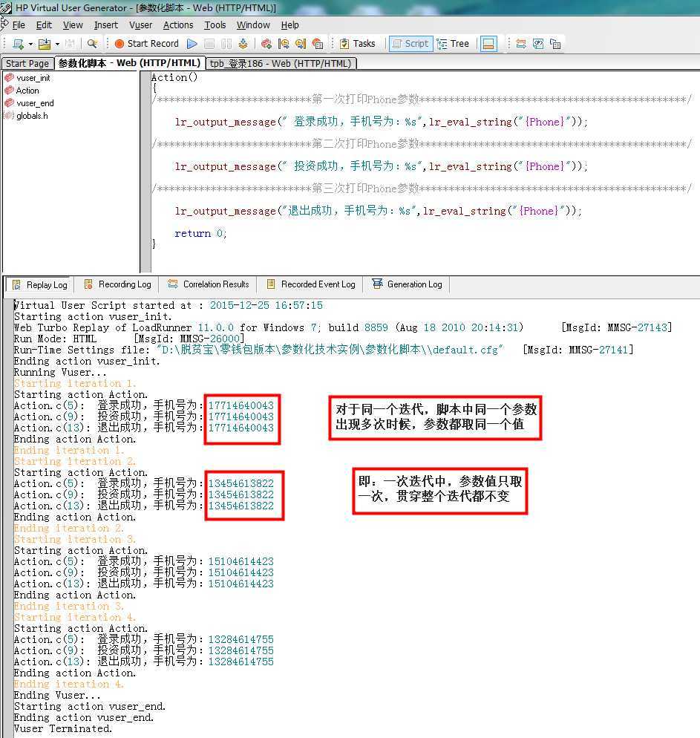Click the HP VuGen title bar app icon
The width and height of the screenshot is (700, 738).
6,7
